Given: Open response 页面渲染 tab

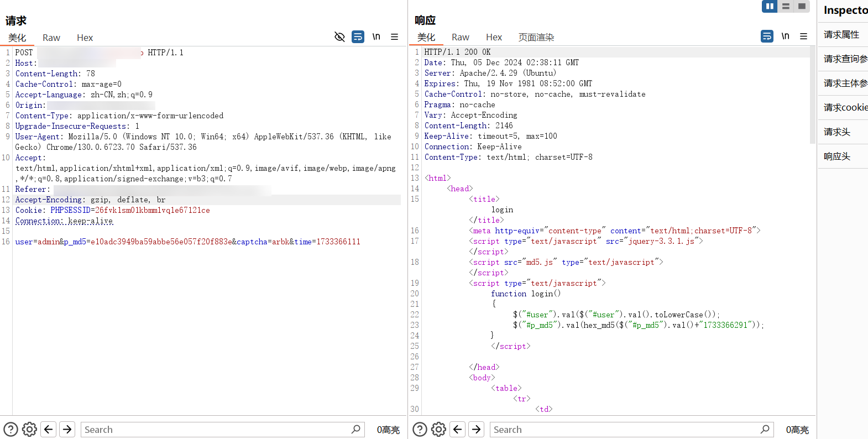Looking at the screenshot, I should pyautogui.click(x=536, y=37).
